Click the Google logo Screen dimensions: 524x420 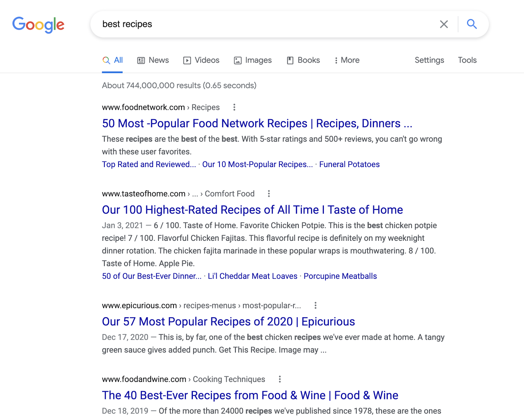[38, 25]
